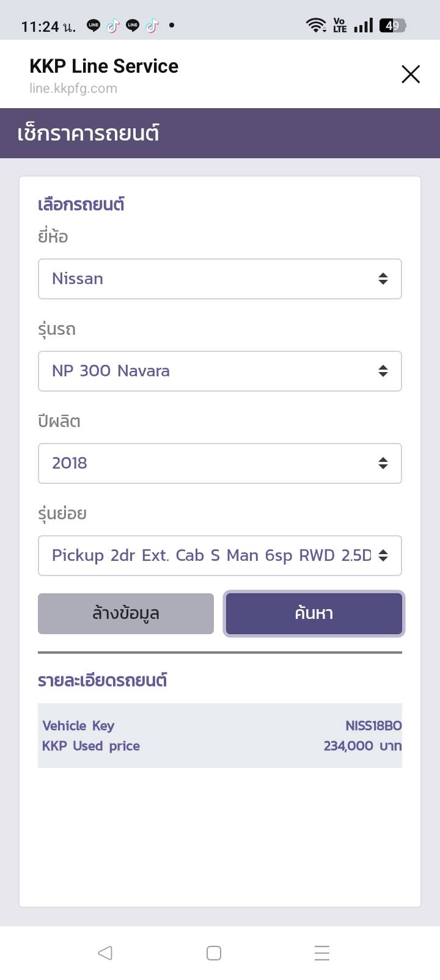Tap the second TikTok notification icon
The height and width of the screenshot is (980, 440).
152,26
